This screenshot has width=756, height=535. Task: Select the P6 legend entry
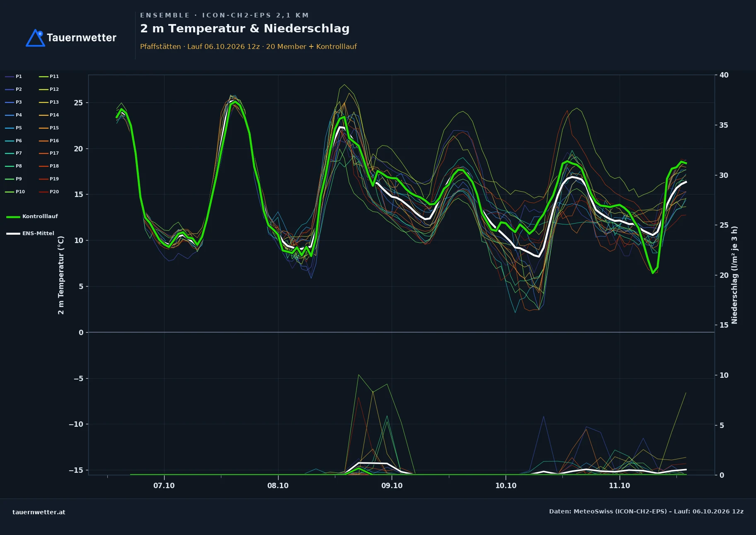click(14, 141)
